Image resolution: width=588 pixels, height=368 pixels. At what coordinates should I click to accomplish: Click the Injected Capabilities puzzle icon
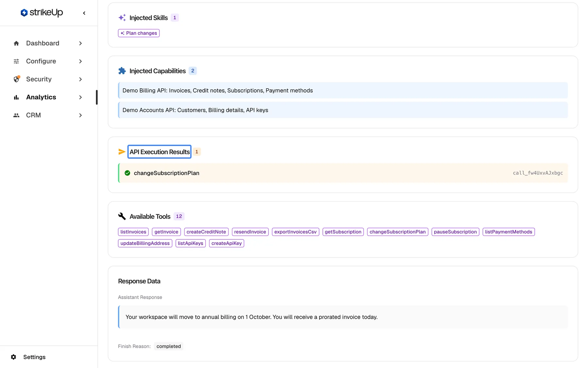click(122, 71)
